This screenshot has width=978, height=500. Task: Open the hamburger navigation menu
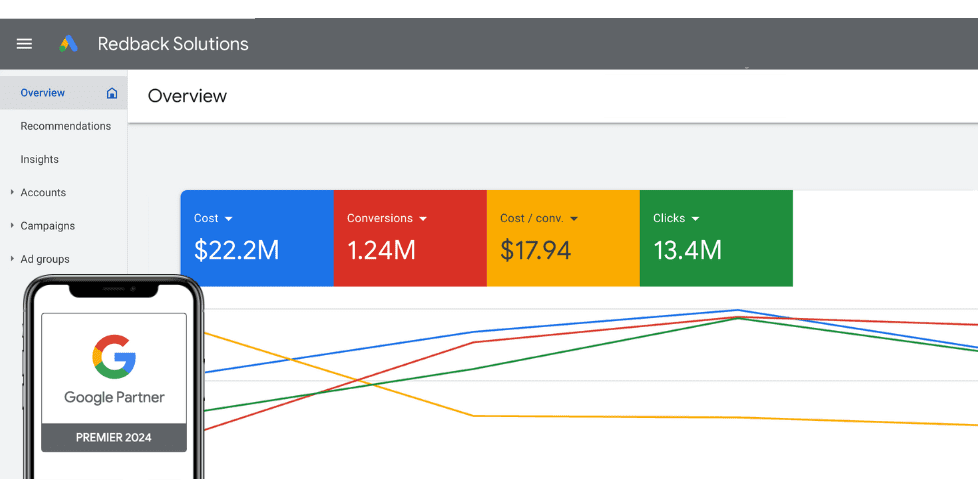[25, 44]
